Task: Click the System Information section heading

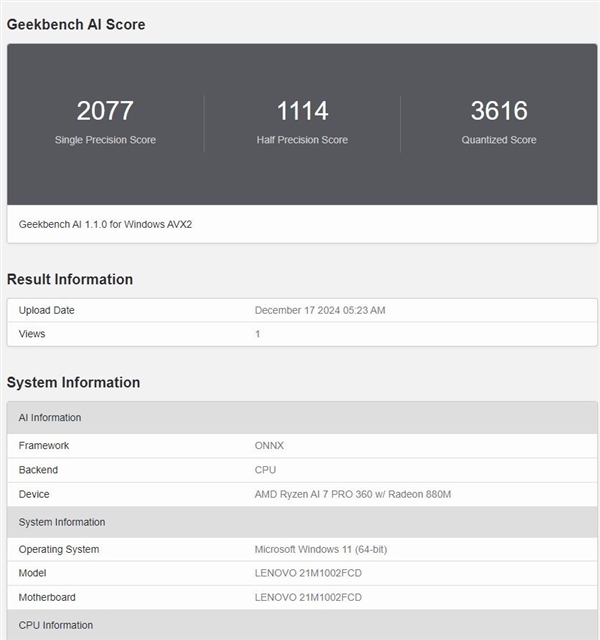Action: pyautogui.click(x=73, y=382)
